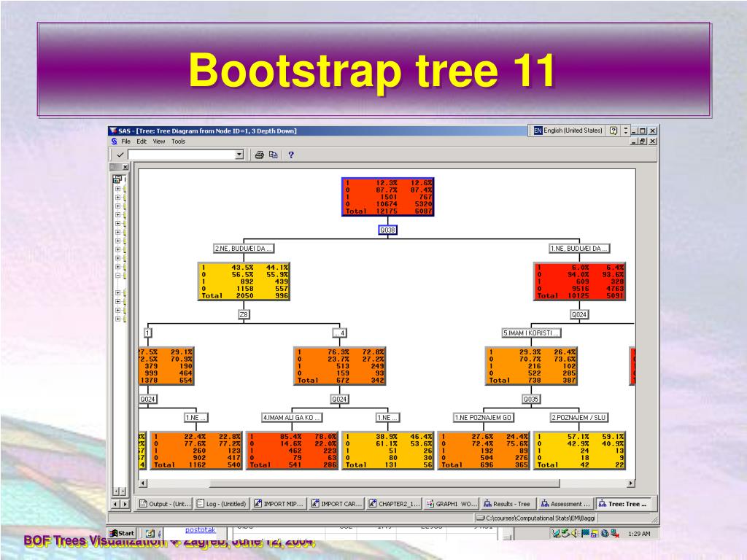The image size is (747, 560).
Task: Select the orange node with Total 672
Action: [340, 366]
